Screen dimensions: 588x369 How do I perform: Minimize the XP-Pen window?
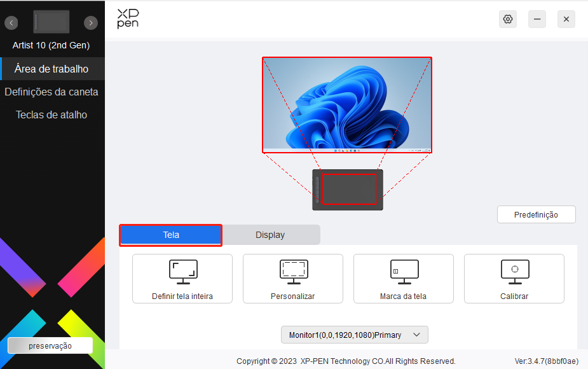[537, 19]
